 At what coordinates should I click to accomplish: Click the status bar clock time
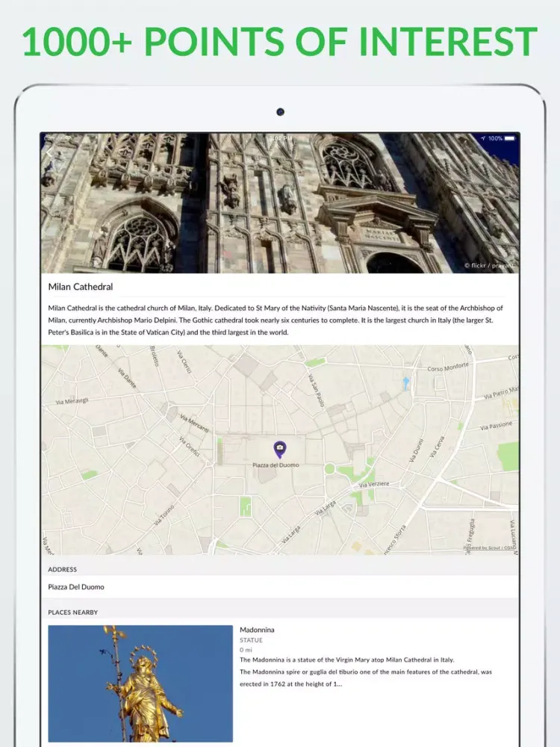[281, 138]
